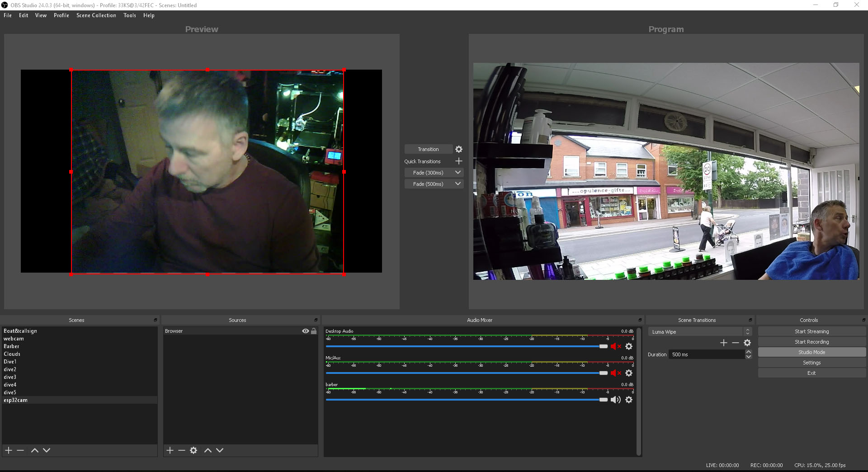Screen dimensions: 868x472
Task: Open the Scene Collection menu
Action: click(x=96, y=15)
